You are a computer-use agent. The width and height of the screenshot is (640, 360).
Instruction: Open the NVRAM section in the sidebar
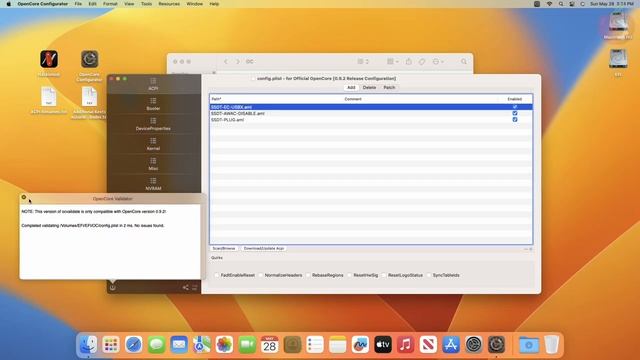click(x=153, y=184)
